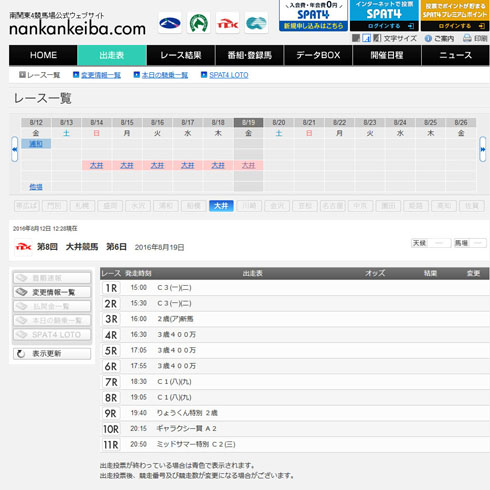This screenshot has height=490, width=490.
Task: Click the teal Kawasaki racecourse logo
Action: pyautogui.click(x=256, y=23)
